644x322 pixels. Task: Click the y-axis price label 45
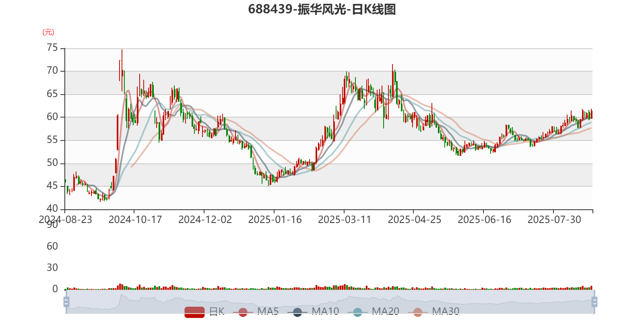click(52, 186)
